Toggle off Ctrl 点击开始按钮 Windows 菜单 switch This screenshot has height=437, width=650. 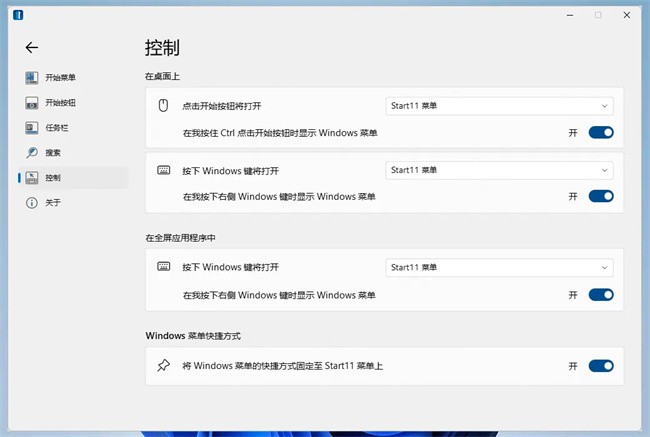[x=600, y=132]
